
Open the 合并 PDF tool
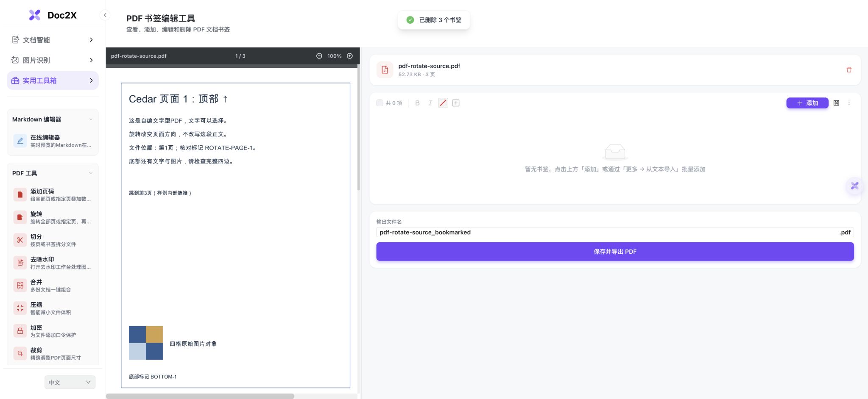click(x=53, y=285)
